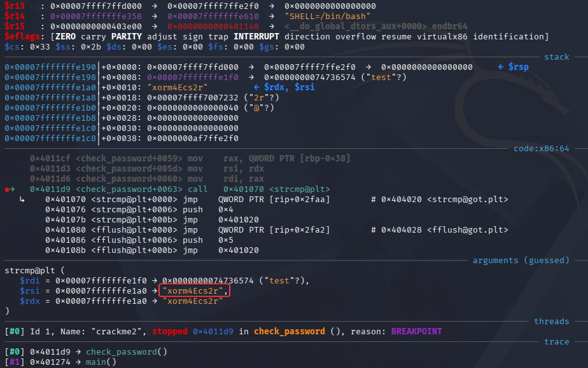Click the "push 0x4" instruction
The image size is (588, 368).
207,210
